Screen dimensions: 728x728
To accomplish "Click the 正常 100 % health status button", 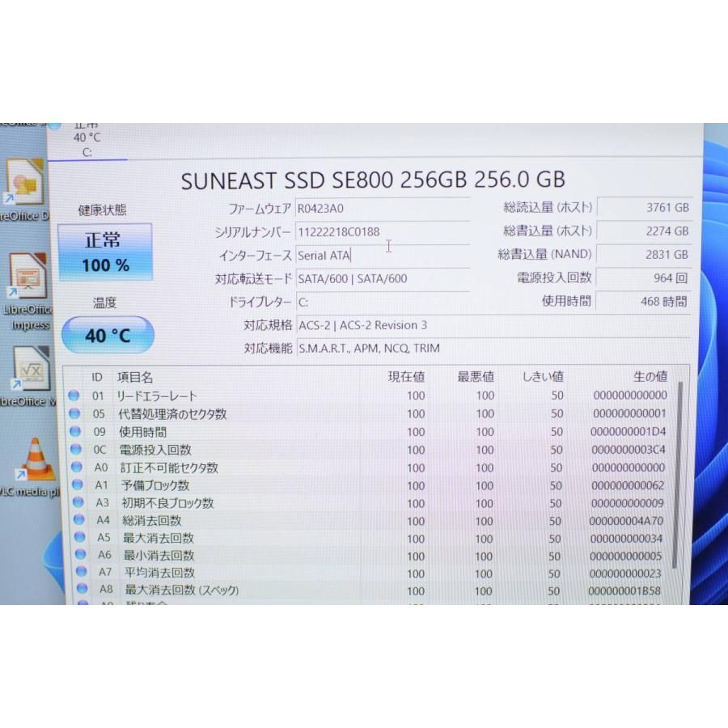I will pyautogui.click(x=105, y=252).
